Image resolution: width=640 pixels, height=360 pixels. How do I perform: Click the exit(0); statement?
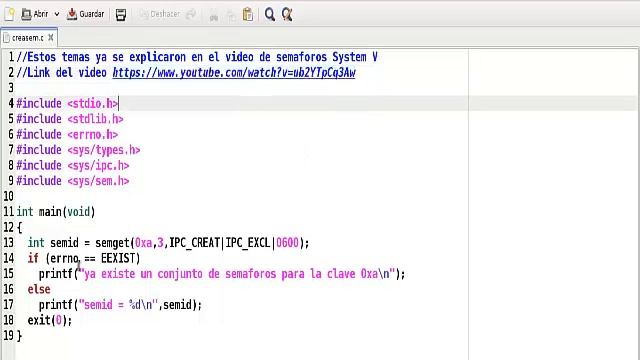pos(50,320)
